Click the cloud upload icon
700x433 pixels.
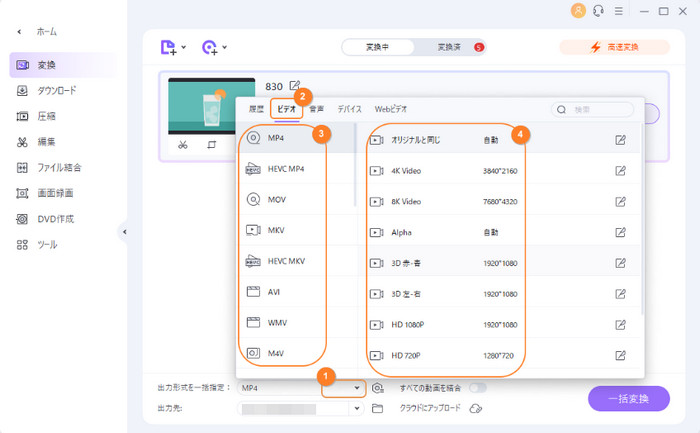476,408
